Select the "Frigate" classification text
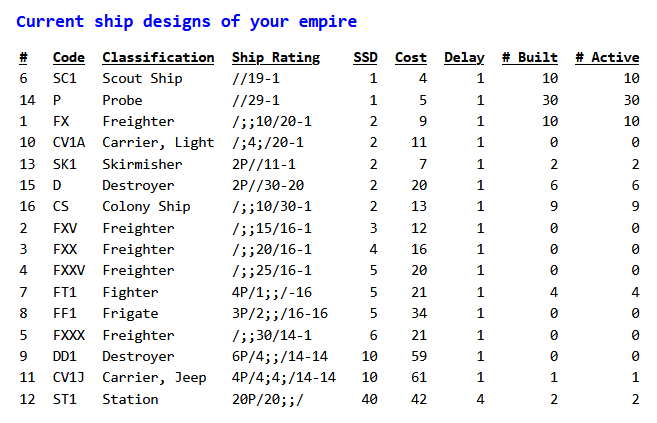 click(x=130, y=314)
